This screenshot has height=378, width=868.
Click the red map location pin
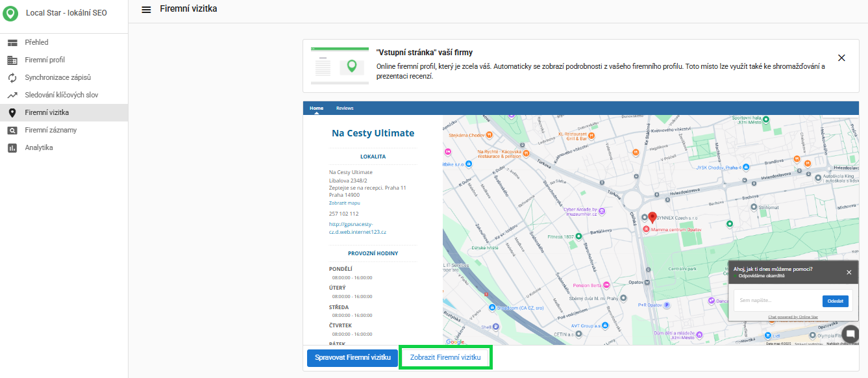pyautogui.click(x=652, y=218)
